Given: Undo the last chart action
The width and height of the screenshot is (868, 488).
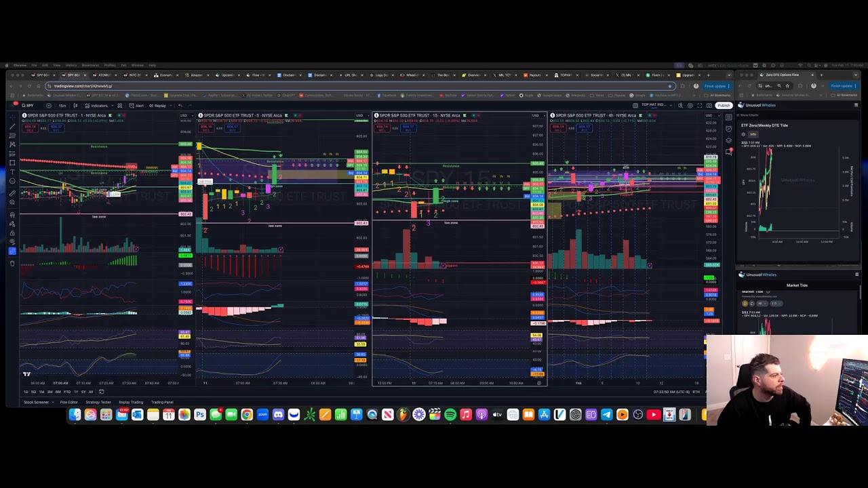Looking at the screenshot, I should pyautogui.click(x=180, y=106).
